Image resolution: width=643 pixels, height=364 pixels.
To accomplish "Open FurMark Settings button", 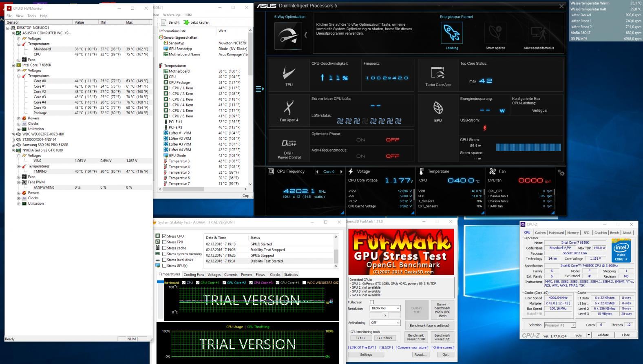I will (366, 355).
